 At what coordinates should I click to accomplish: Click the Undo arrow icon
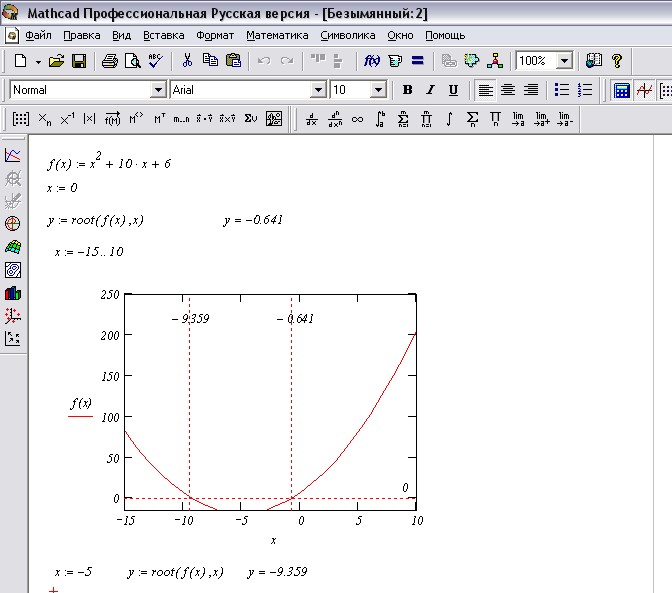[264, 61]
